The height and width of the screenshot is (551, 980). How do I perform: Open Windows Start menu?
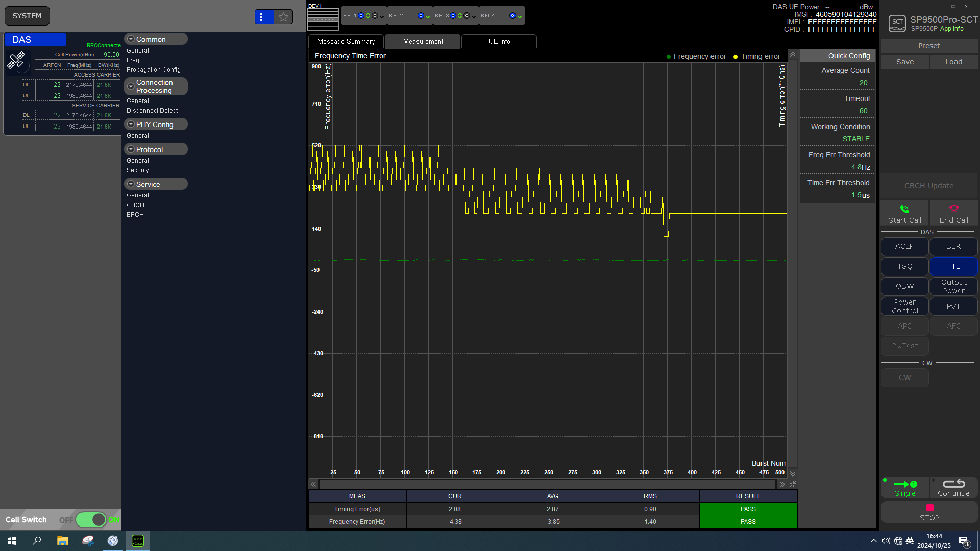12,541
